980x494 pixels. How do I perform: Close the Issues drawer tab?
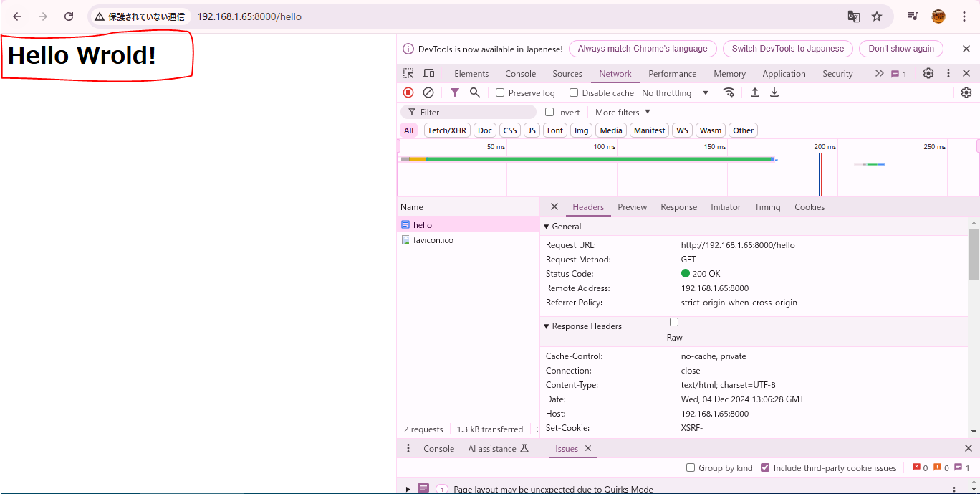click(x=588, y=448)
